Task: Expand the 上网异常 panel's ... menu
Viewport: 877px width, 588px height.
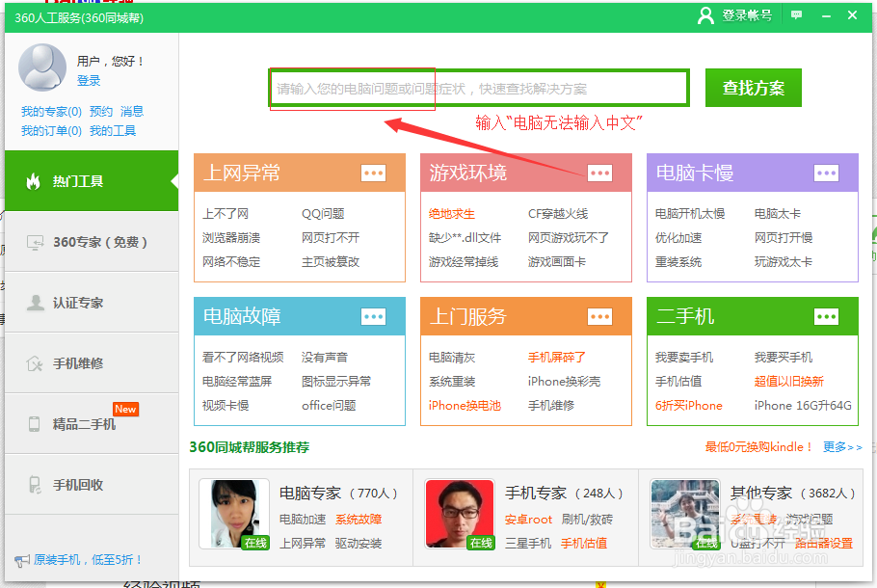Action: [374, 173]
